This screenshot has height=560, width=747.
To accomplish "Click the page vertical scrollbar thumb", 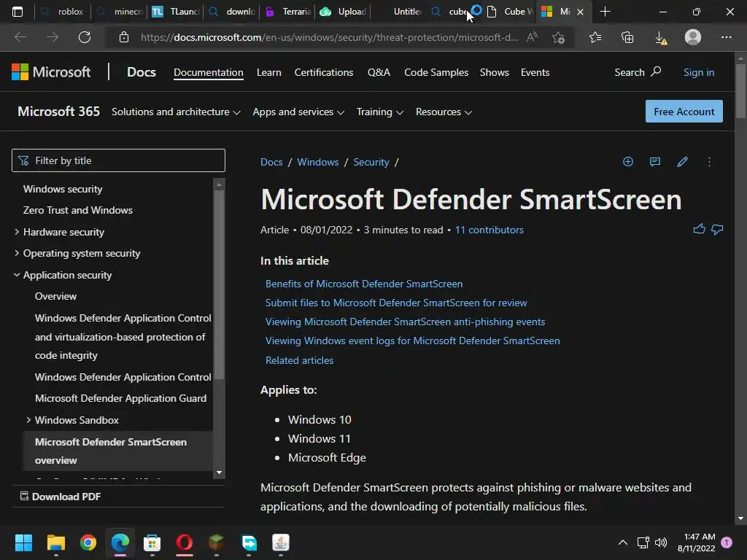I will tap(740, 90).
